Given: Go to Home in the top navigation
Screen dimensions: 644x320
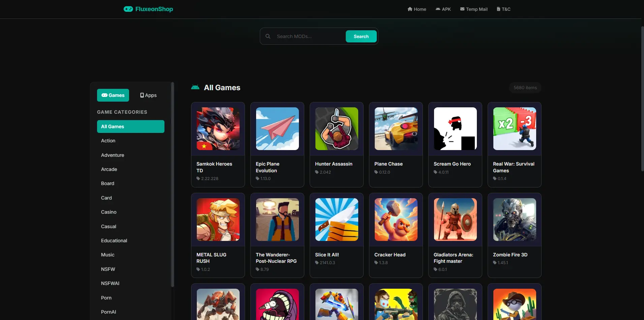Looking at the screenshot, I should click(417, 9).
